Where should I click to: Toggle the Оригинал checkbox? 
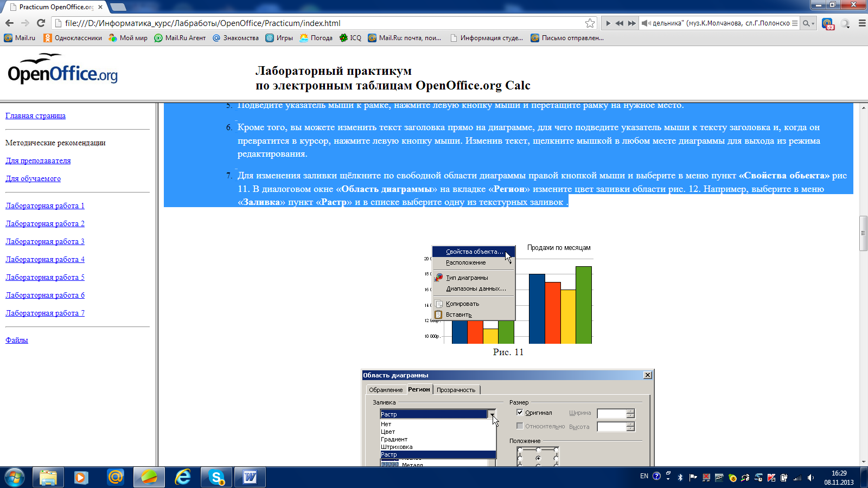[x=520, y=413]
